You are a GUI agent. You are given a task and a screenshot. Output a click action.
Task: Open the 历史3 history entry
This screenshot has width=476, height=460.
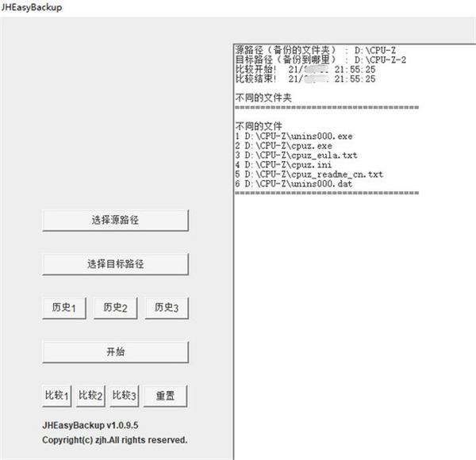click(167, 308)
